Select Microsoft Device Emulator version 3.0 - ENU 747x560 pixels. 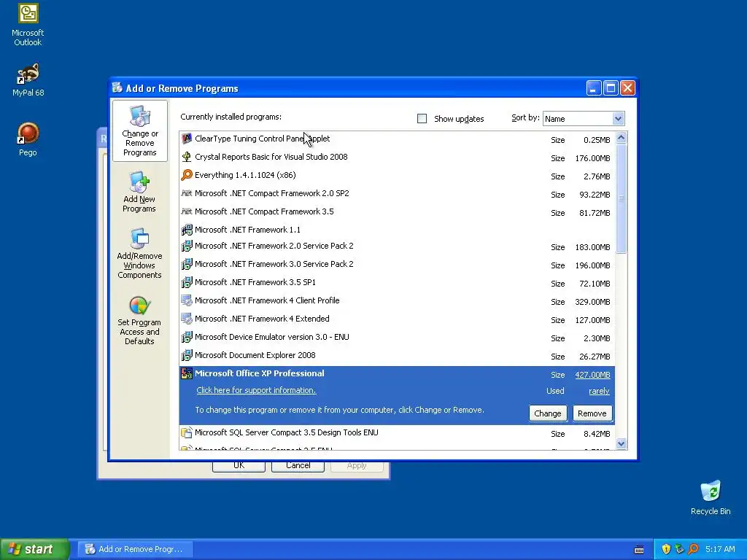click(x=397, y=337)
